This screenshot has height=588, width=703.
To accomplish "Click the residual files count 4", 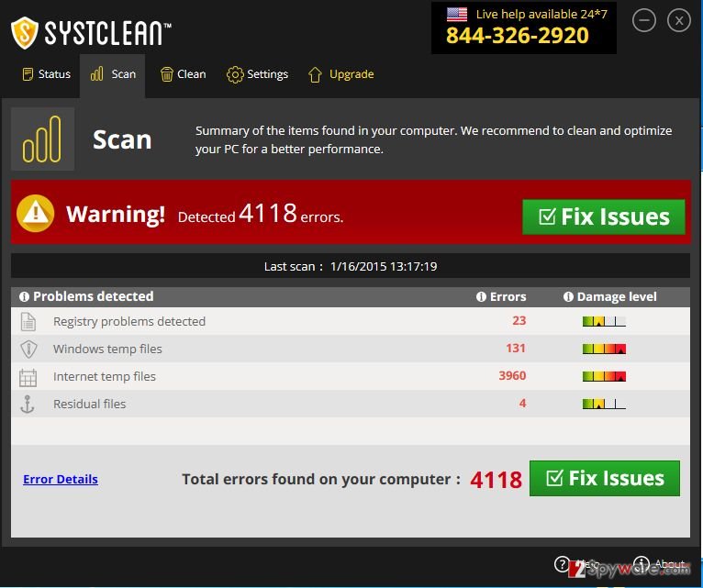I will click(522, 404).
